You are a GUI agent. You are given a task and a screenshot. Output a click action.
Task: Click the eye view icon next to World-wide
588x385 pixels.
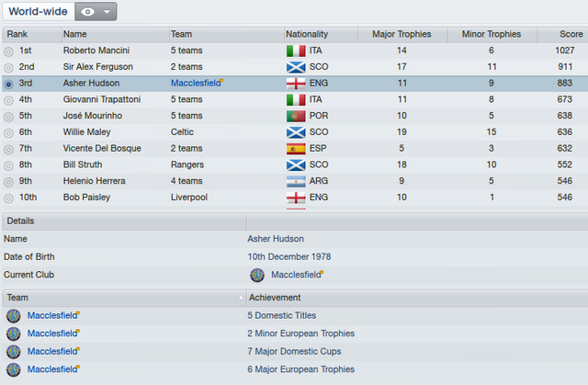tap(87, 12)
